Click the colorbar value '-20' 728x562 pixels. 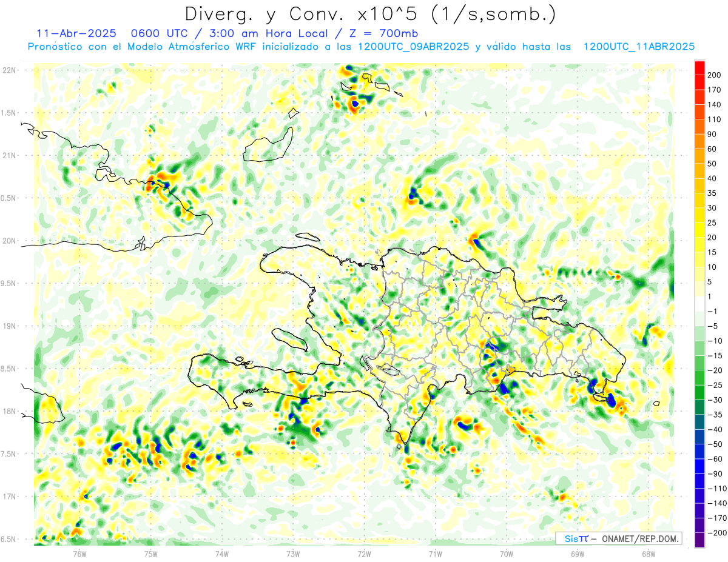tap(716, 370)
